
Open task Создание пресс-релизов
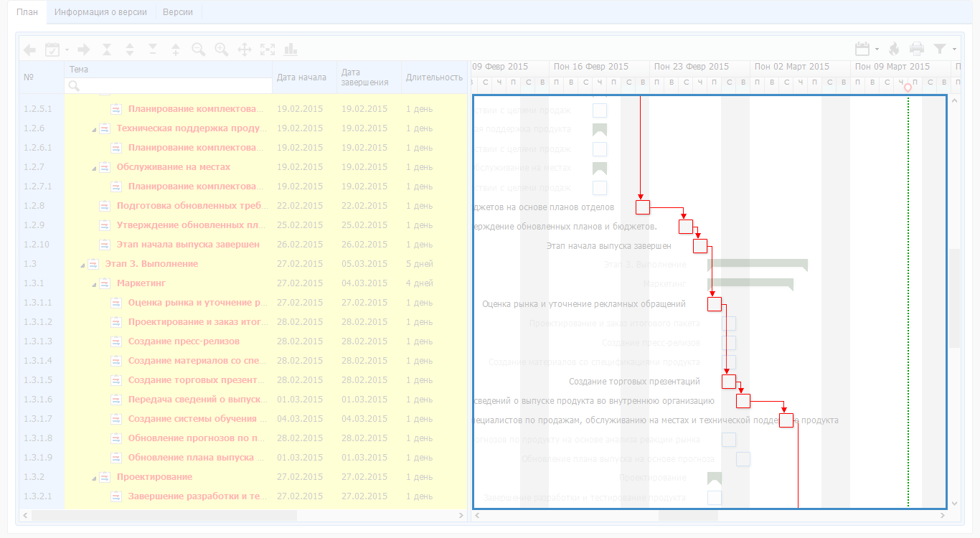[x=184, y=341]
